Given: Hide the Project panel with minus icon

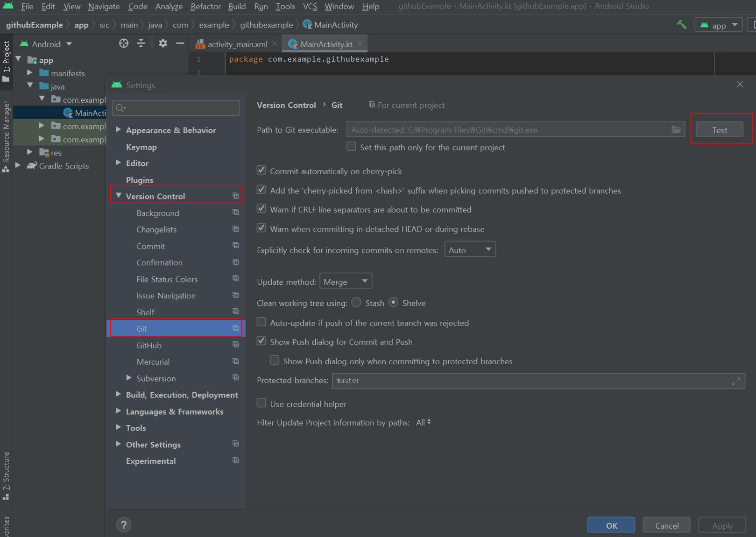Looking at the screenshot, I should (180, 43).
